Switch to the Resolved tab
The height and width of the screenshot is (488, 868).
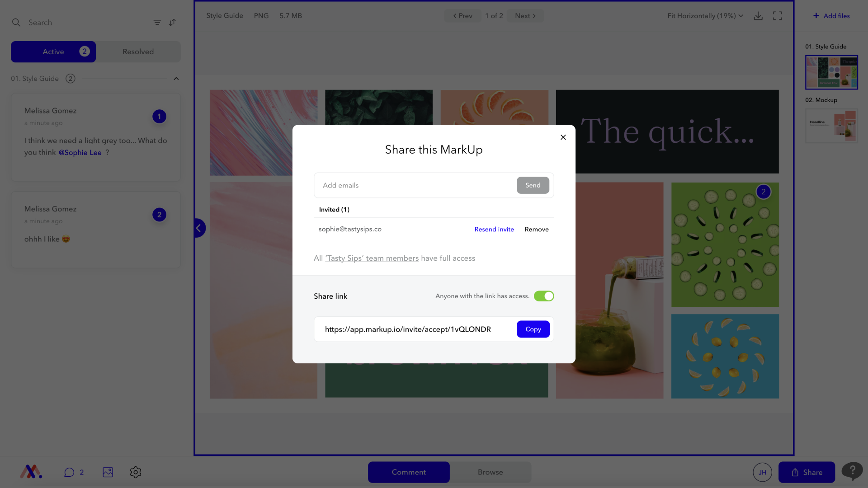coord(138,52)
